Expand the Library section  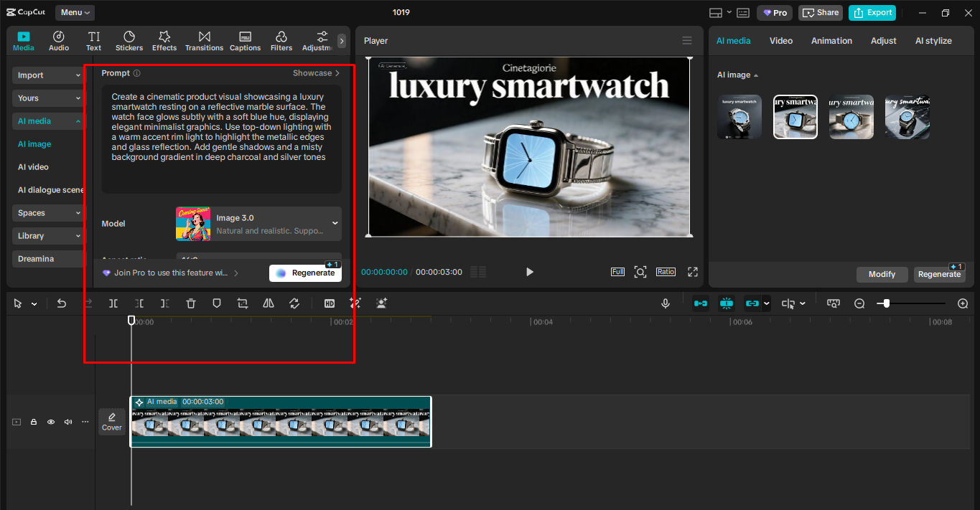pos(50,236)
